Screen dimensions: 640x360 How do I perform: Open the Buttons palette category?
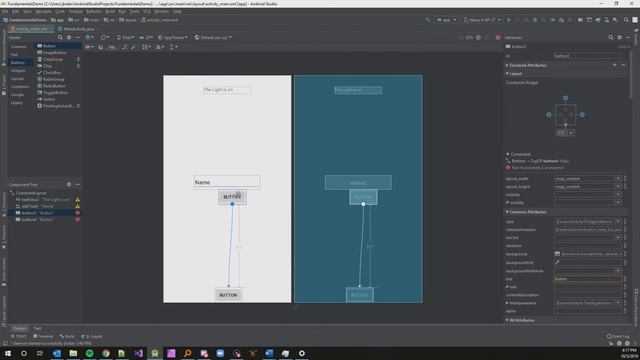[x=19, y=62]
